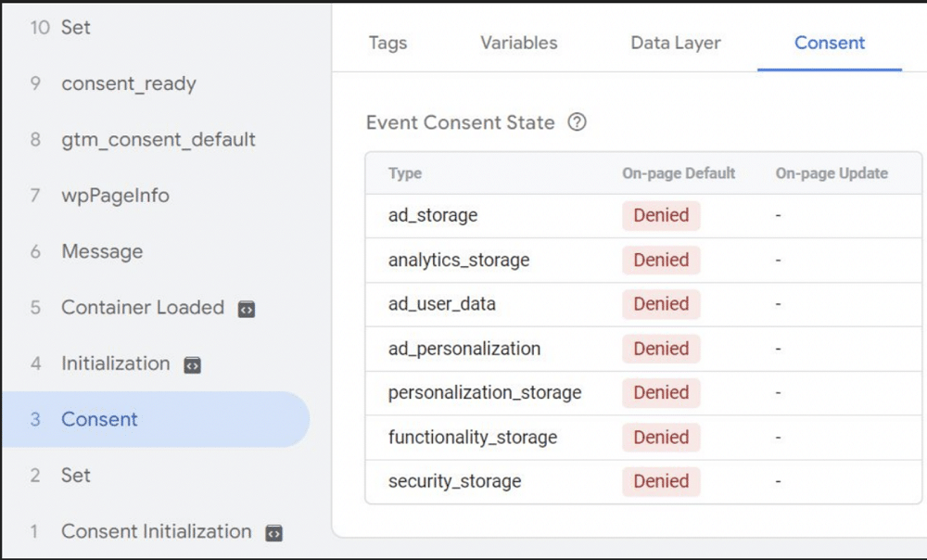
Task: Click the Denied badge for ad_storage
Action: point(660,215)
